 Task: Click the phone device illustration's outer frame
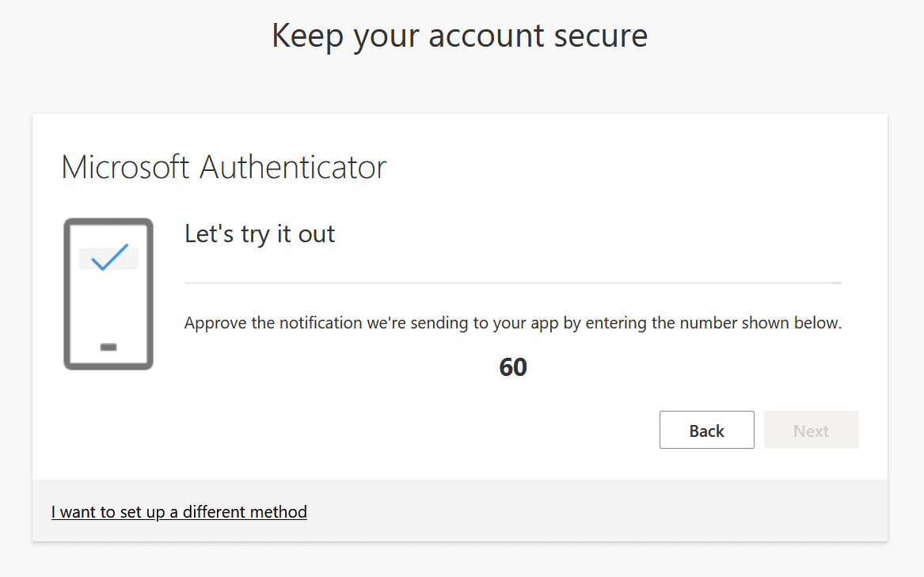click(66, 294)
